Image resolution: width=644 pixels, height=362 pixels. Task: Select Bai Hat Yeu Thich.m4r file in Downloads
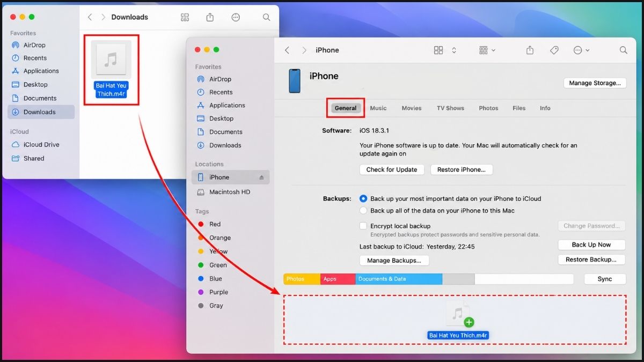click(111, 69)
